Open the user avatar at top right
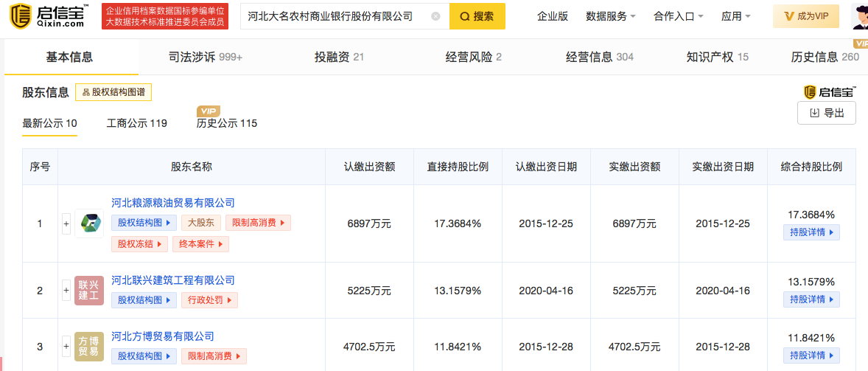868x371 pixels. (860, 15)
